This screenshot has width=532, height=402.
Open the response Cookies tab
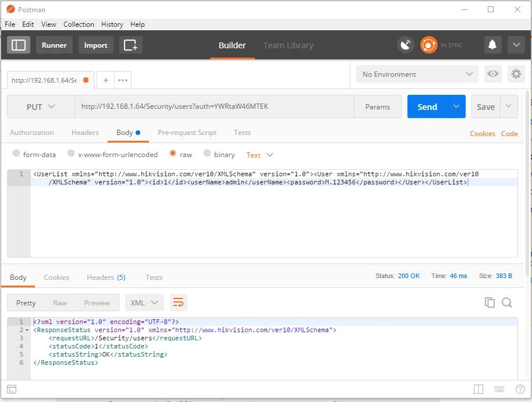(56, 278)
